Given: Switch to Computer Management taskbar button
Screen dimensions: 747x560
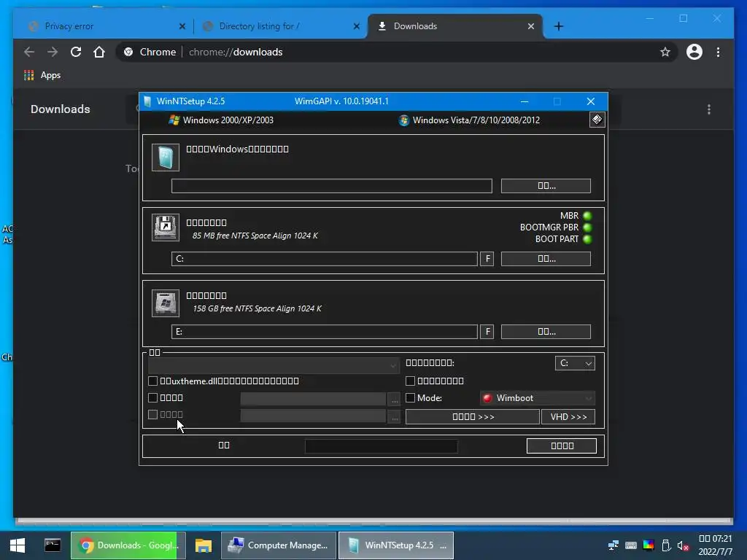Looking at the screenshot, I should point(279,545).
